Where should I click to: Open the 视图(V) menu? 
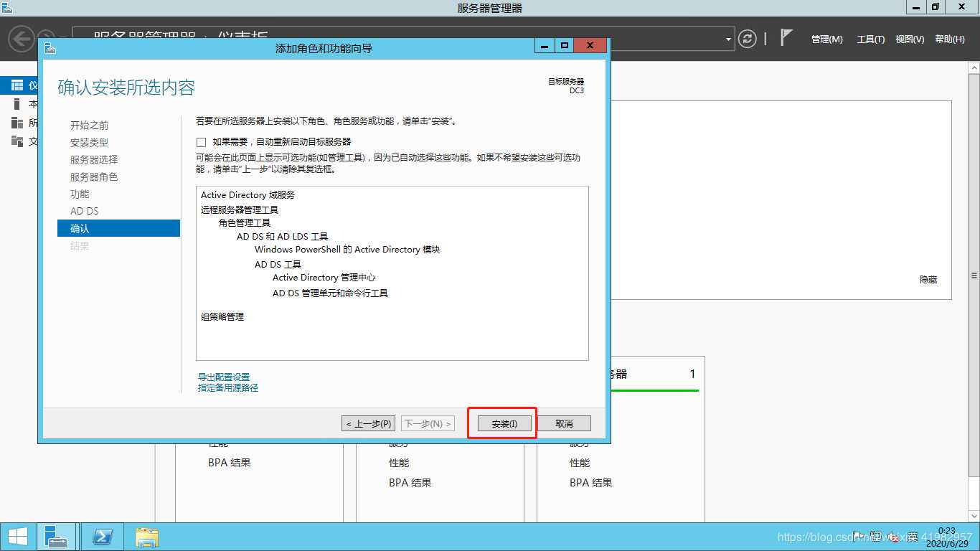910,39
